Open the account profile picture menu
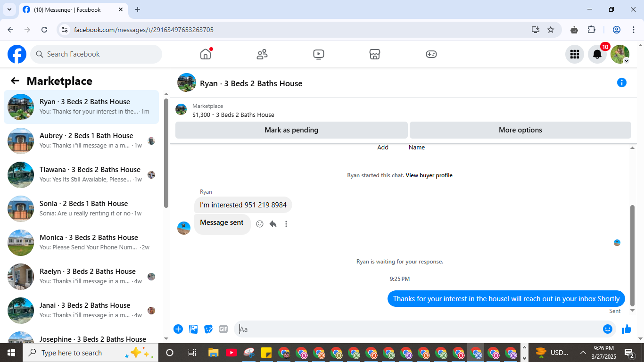644x362 pixels. (x=620, y=54)
